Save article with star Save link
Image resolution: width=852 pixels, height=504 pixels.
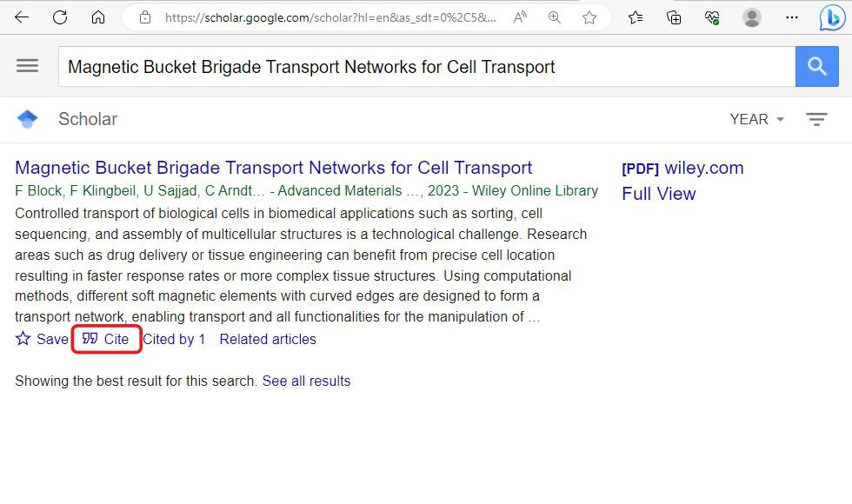(x=42, y=339)
